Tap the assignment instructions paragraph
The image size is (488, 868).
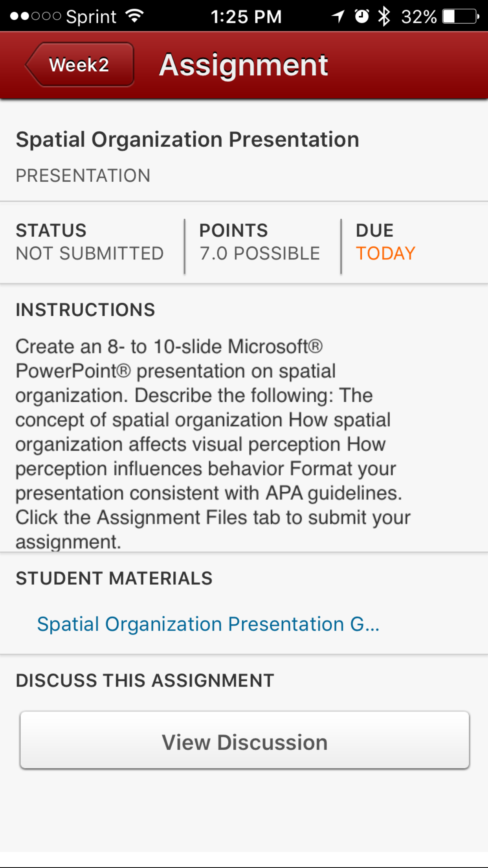coord(213,444)
